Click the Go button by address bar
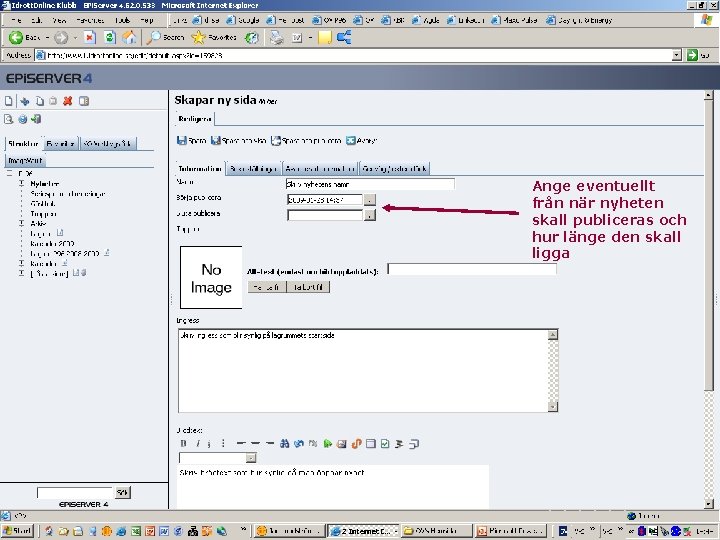The width and height of the screenshot is (720, 540). [x=698, y=56]
